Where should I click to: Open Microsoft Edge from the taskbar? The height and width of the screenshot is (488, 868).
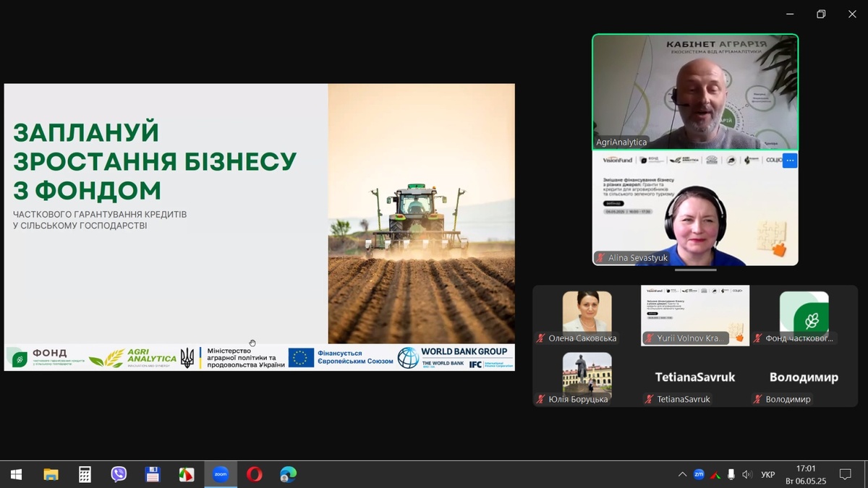point(289,474)
